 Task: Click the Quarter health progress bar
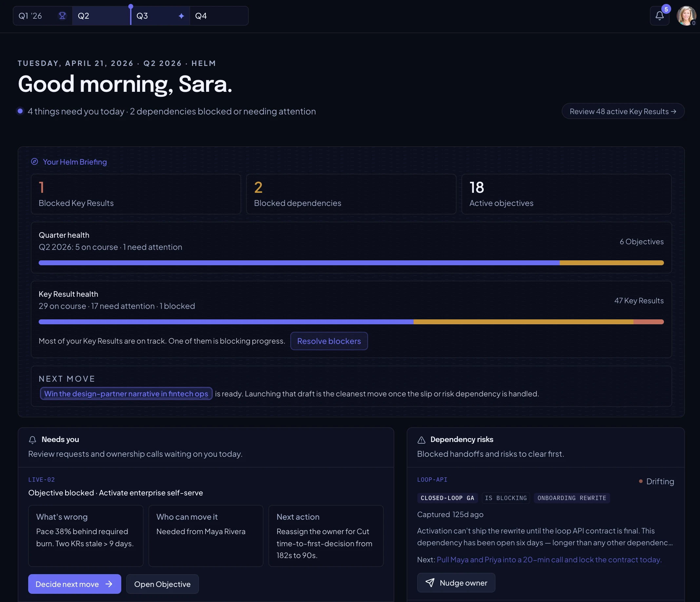tap(351, 263)
